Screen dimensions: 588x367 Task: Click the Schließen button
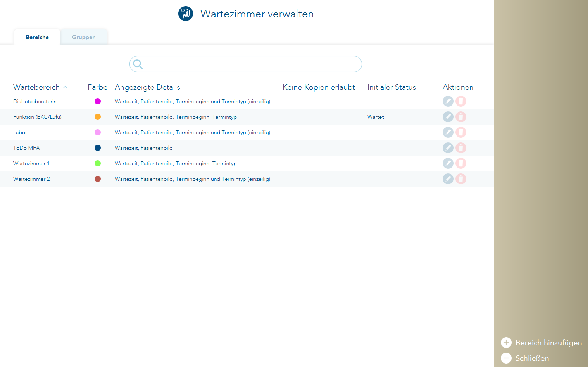(x=532, y=358)
